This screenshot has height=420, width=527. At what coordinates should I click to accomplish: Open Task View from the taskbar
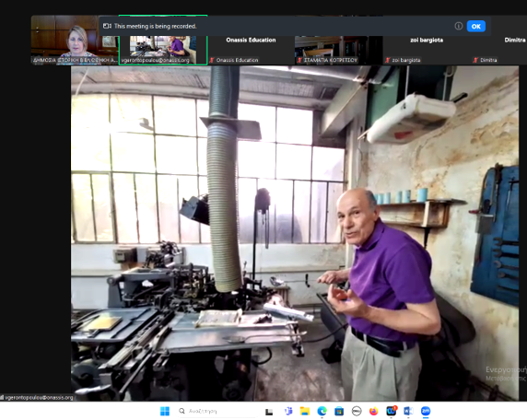(269, 412)
